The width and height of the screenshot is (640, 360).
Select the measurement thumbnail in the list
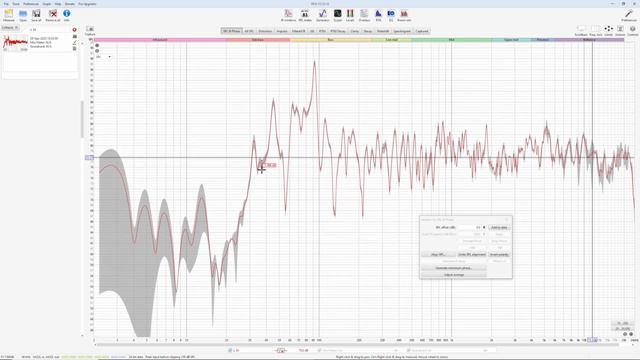coord(16,42)
